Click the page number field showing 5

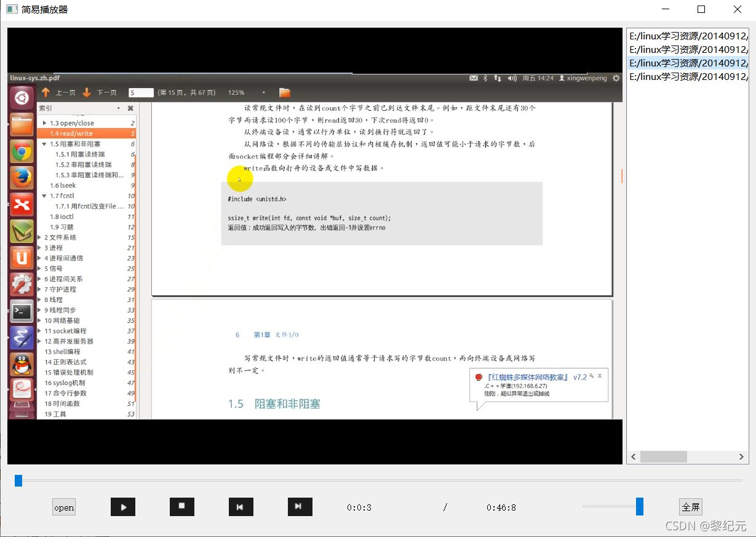click(x=141, y=93)
